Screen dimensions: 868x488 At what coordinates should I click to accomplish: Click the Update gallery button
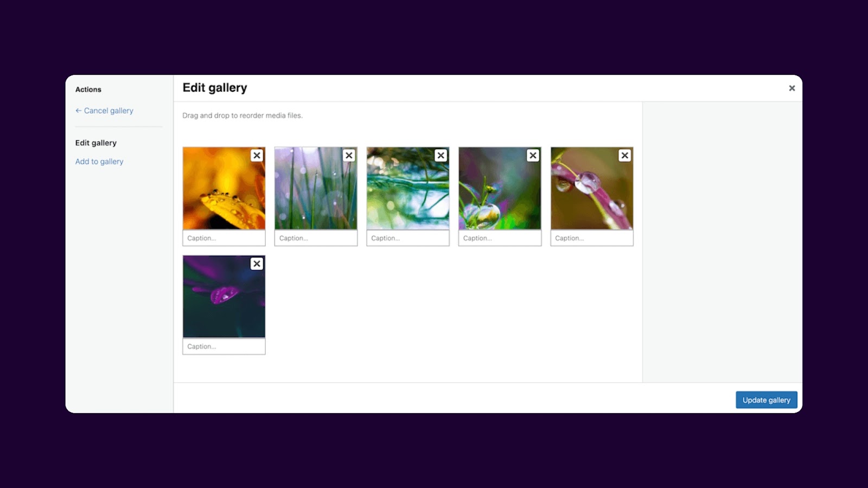(767, 400)
